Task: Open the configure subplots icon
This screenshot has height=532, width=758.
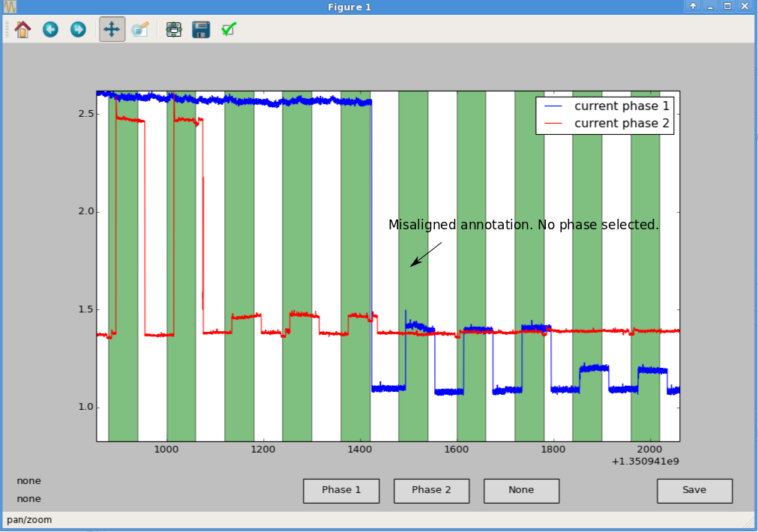Action: (173, 29)
